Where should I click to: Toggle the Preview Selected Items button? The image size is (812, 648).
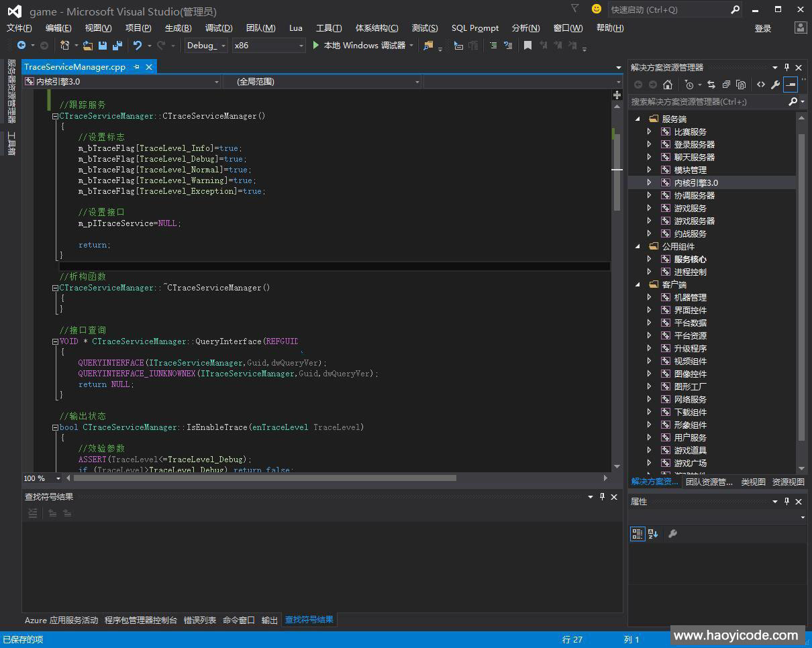pos(791,85)
